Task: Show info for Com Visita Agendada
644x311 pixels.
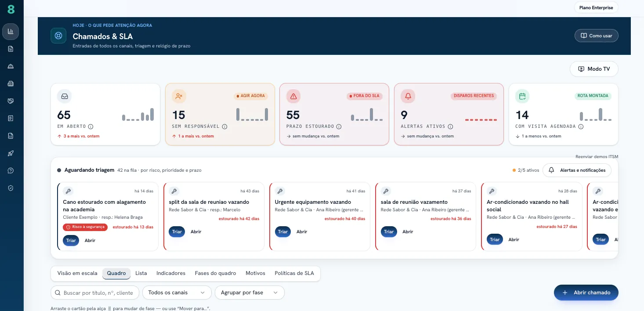Action: [581, 127]
